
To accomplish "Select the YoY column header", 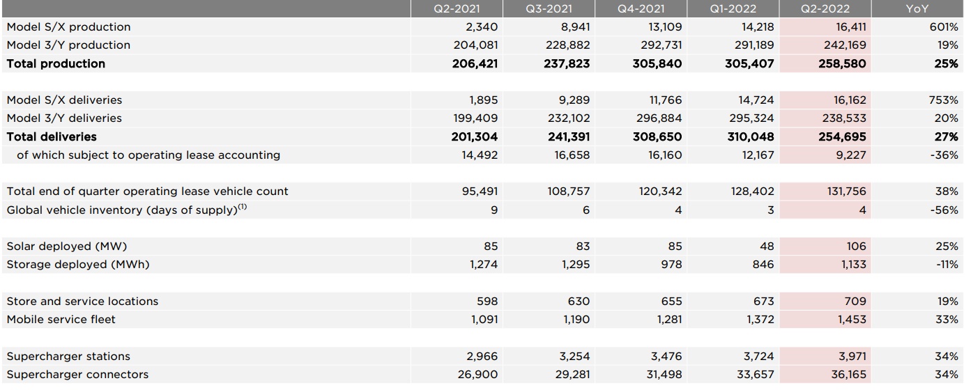I will 917,9.
